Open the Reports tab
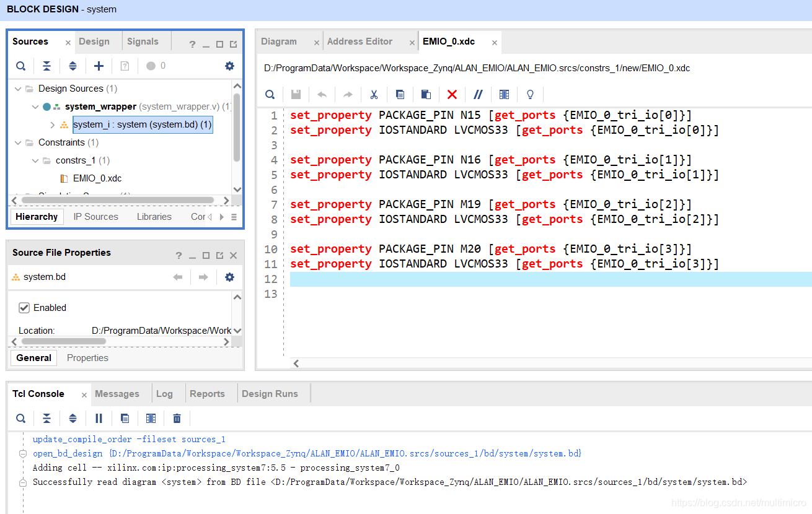Screen dimensions: 812x514 [207, 394]
